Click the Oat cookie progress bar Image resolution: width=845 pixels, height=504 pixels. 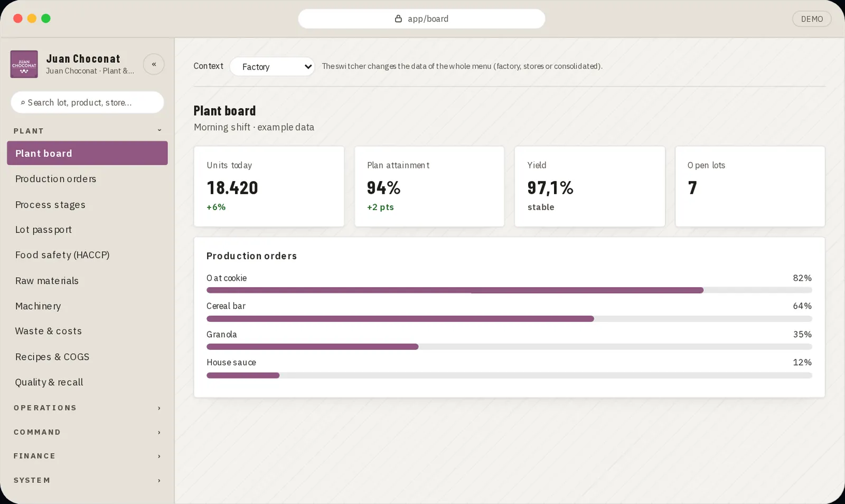(509, 290)
